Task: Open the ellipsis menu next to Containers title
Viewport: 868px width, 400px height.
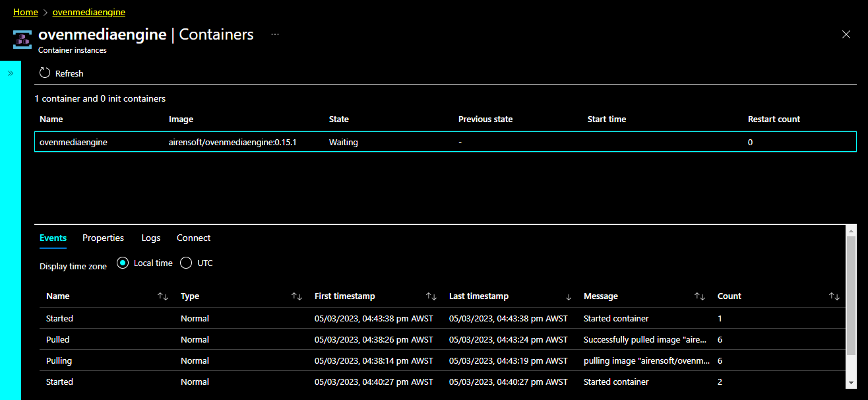Action: (x=275, y=34)
